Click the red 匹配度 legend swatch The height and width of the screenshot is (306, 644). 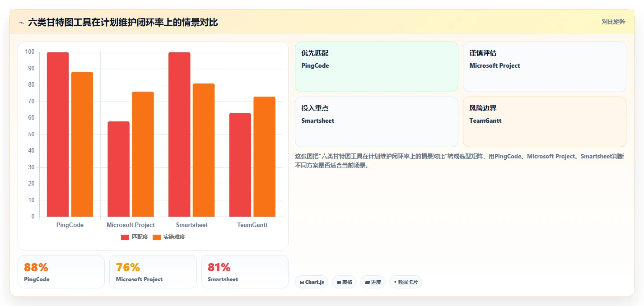125,237
